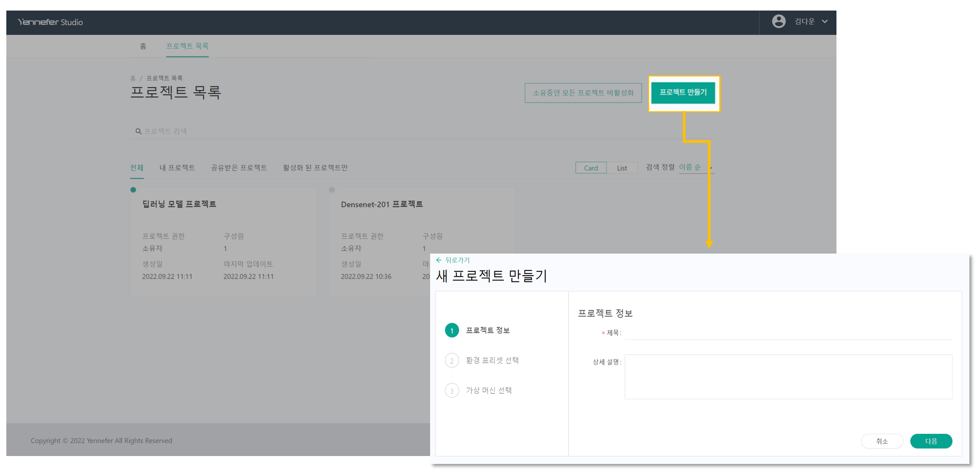
Task: Click the 제목 input field
Action: coord(787,333)
